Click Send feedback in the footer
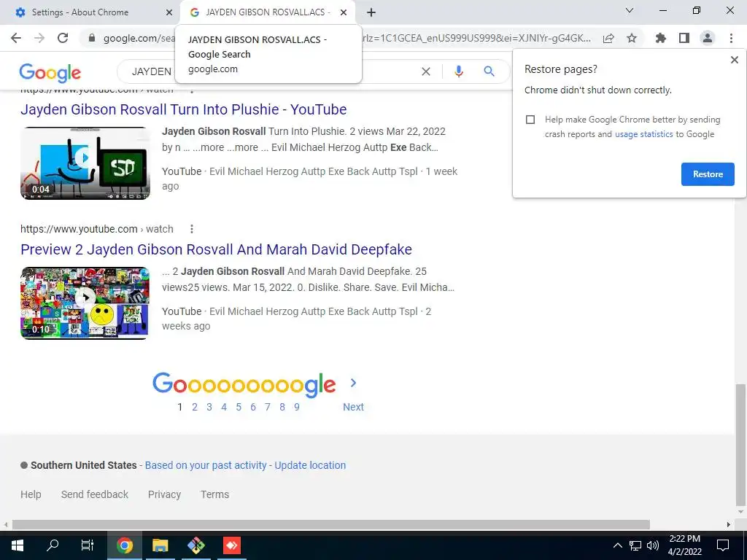The width and height of the screenshot is (747, 560). click(x=95, y=494)
